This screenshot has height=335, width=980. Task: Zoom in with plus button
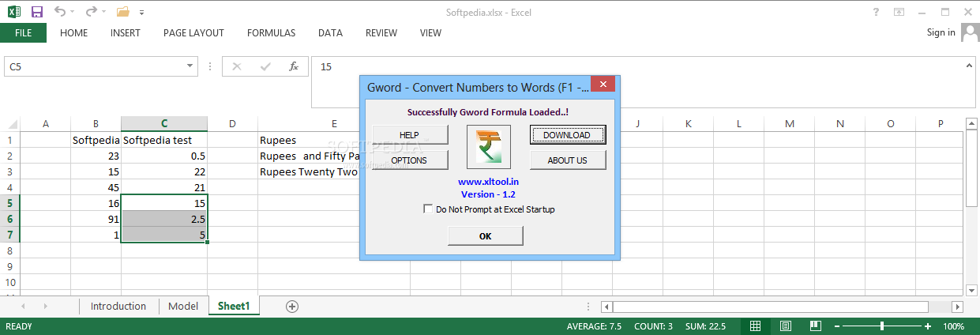tap(926, 326)
